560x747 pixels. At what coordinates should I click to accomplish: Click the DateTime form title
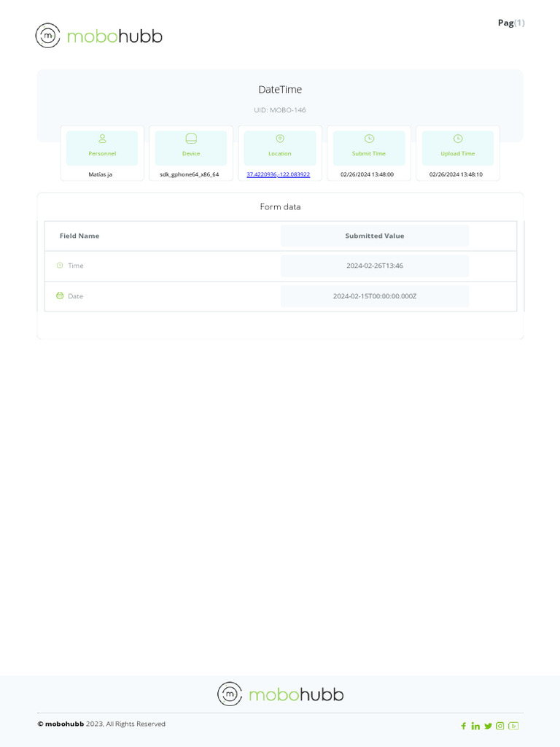point(280,90)
